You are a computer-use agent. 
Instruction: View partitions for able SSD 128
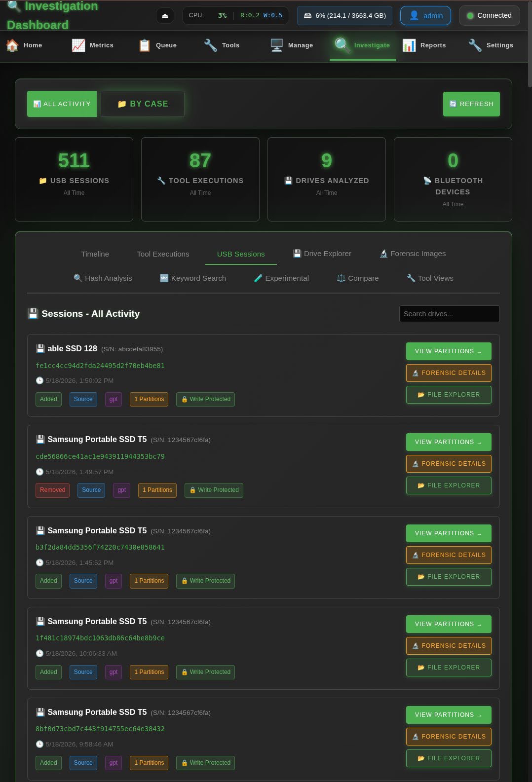[x=449, y=351]
